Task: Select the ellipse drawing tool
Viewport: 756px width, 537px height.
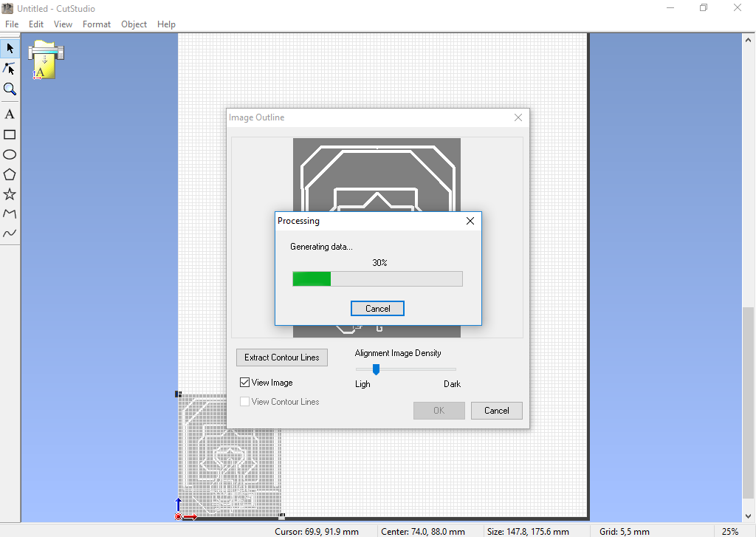Action: [x=10, y=154]
